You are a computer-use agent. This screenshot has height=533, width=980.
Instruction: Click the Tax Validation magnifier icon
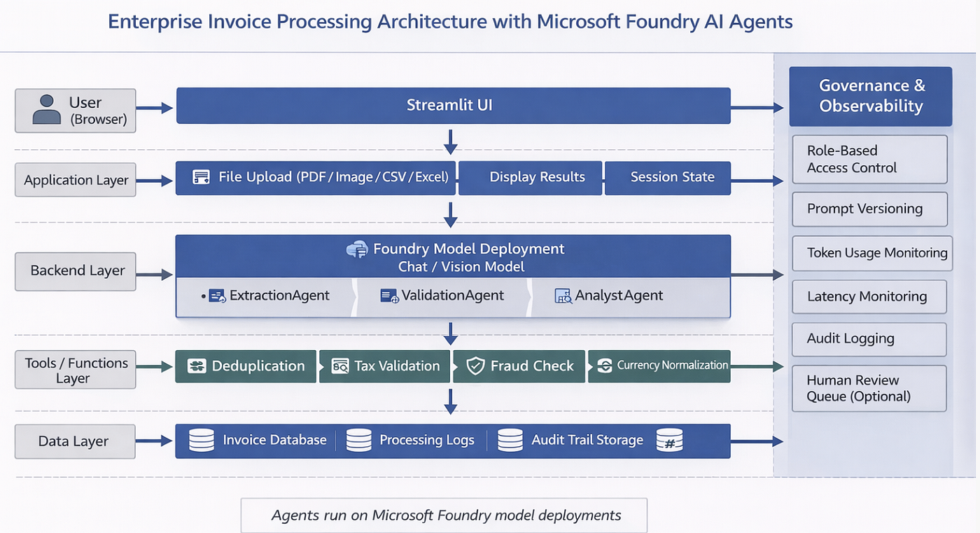tap(340, 366)
